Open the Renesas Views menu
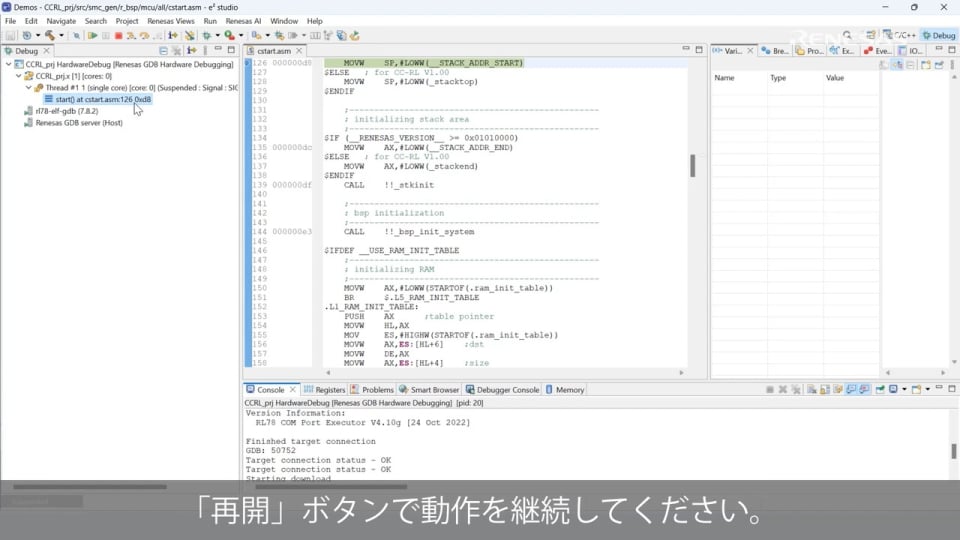960x540 pixels. pyautogui.click(x=171, y=21)
